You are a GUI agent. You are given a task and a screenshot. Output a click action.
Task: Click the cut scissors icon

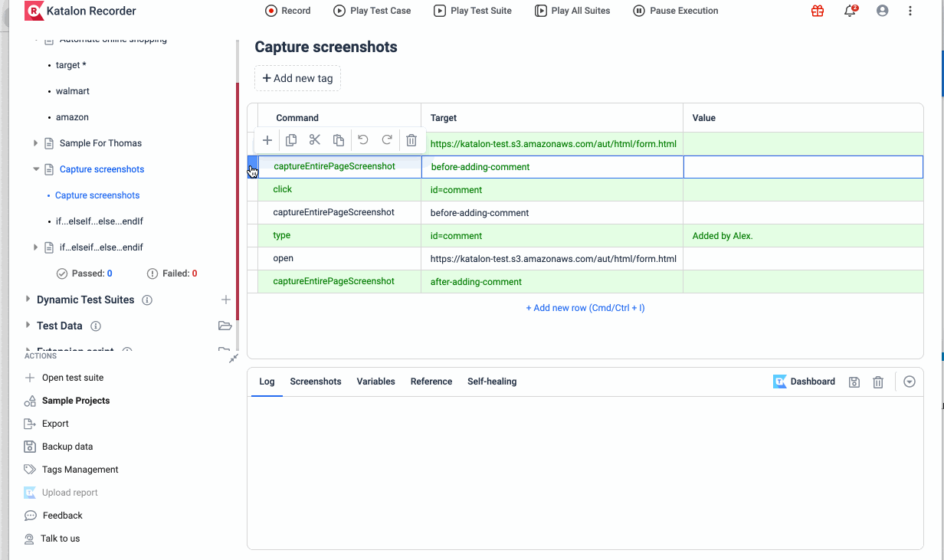tap(314, 140)
